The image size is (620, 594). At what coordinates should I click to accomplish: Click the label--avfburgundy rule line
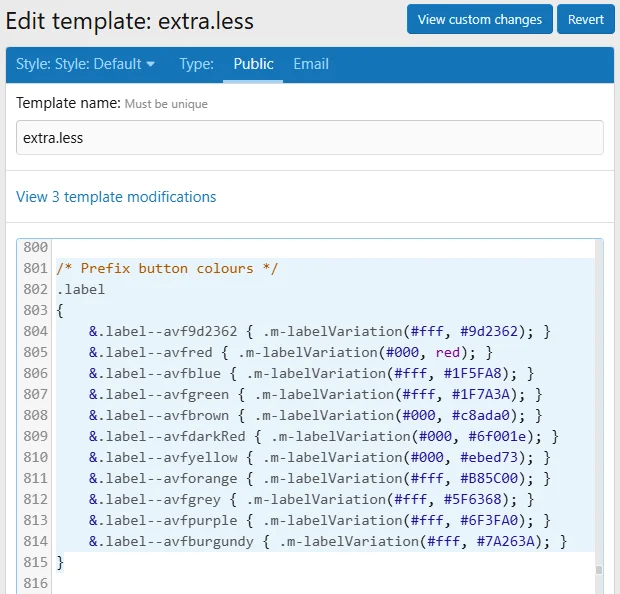[x=328, y=541]
